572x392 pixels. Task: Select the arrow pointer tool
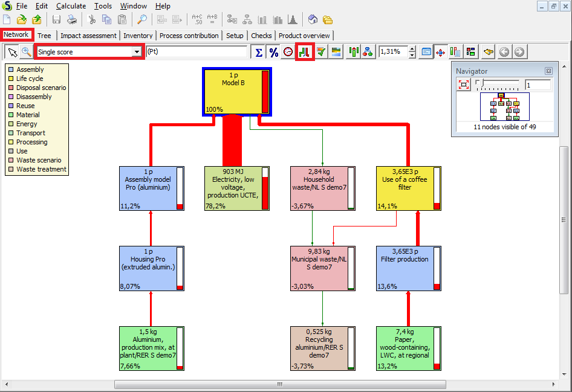pyautogui.click(x=12, y=52)
